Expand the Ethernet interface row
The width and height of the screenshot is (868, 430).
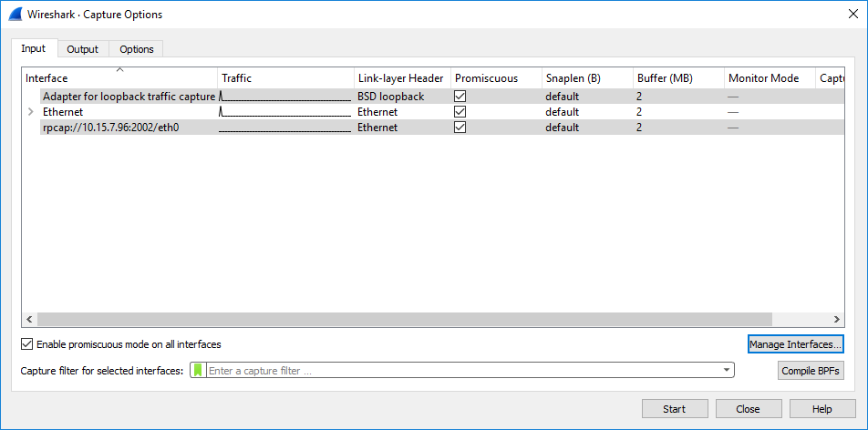(x=31, y=112)
